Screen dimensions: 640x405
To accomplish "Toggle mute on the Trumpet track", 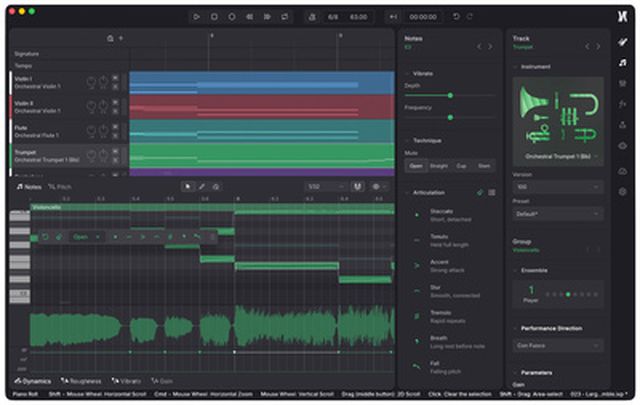I will click(x=116, y=151).
